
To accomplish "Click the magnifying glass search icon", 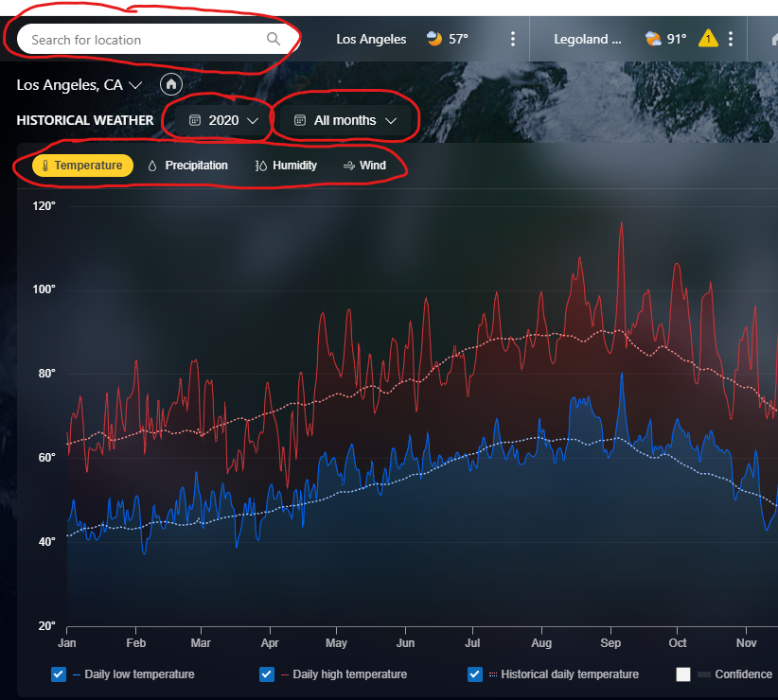I will pyautogui.click(x=274, y=39).
